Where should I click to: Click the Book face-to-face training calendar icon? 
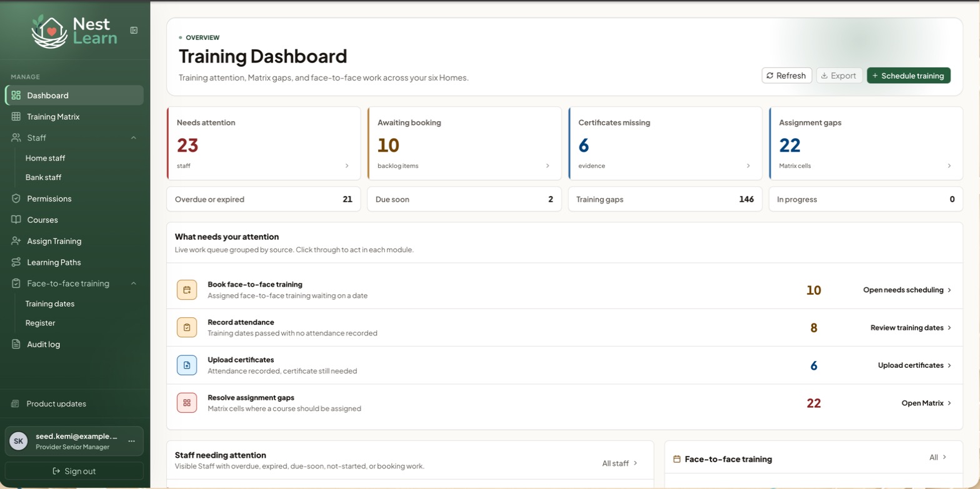187,290
